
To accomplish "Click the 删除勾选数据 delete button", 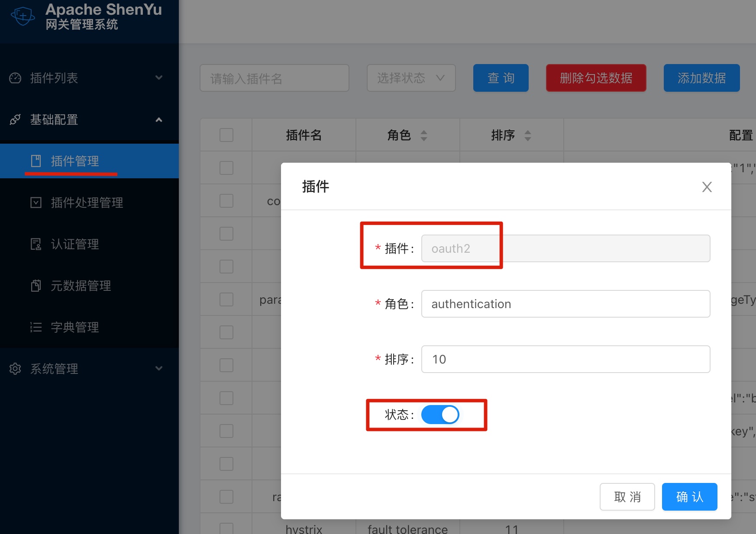I will coord(596,78).
